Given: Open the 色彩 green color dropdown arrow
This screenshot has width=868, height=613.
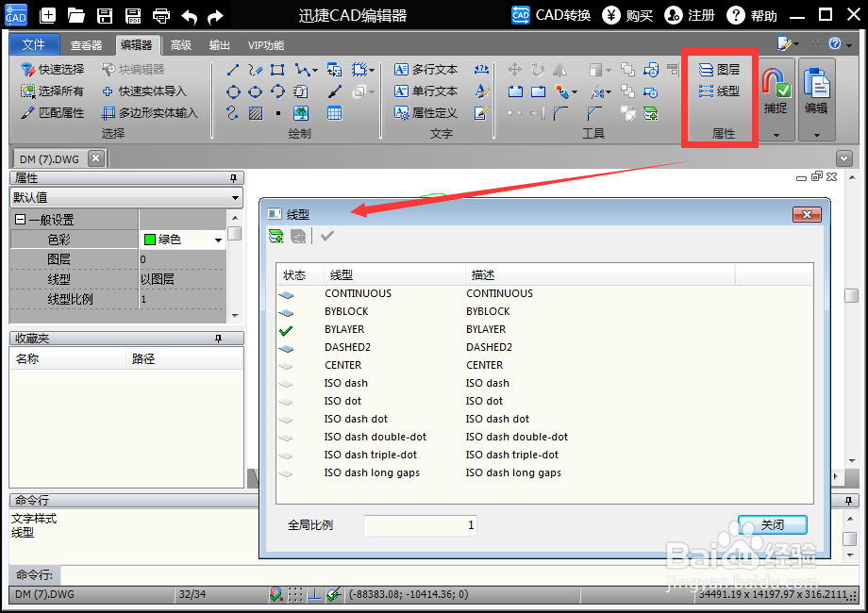Looking at the screenshot, I should (218, 240).
